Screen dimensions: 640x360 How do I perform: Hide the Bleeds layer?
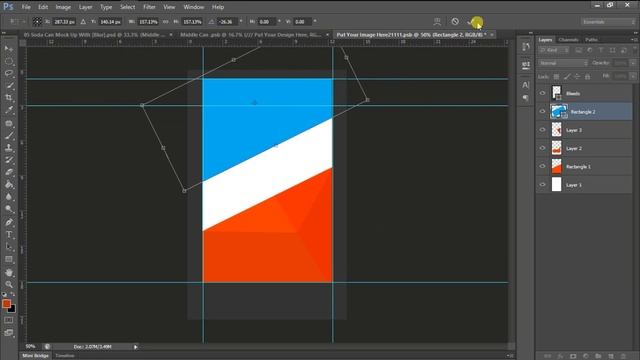tap(542, 93)
